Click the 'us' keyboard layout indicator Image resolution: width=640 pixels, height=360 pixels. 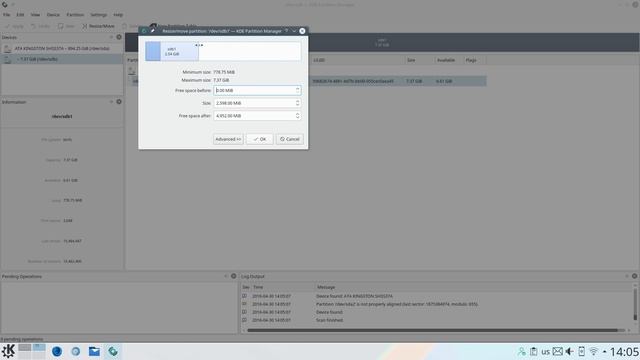pos(546,351)
